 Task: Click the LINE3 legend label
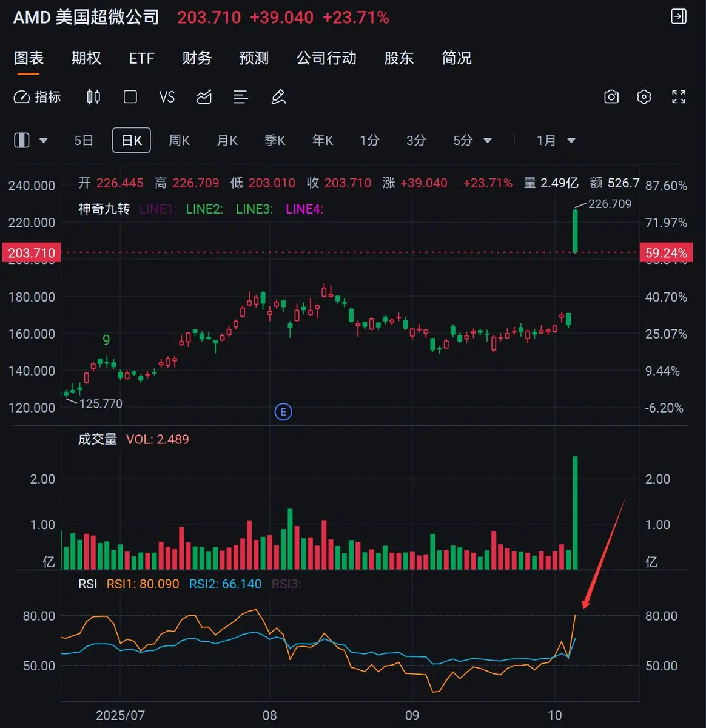click(x=254, y=209)
